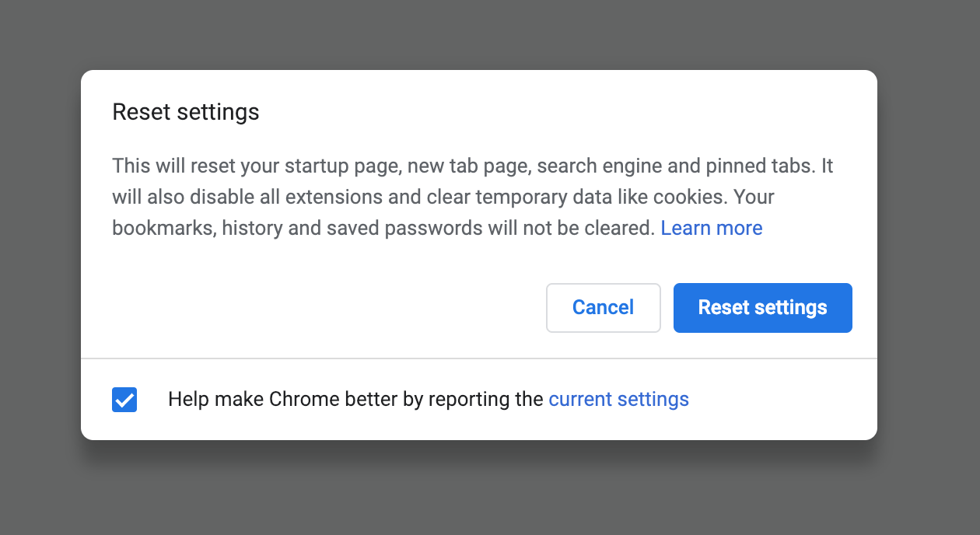Confirm with the blue Reset settings button

[762, 308]
